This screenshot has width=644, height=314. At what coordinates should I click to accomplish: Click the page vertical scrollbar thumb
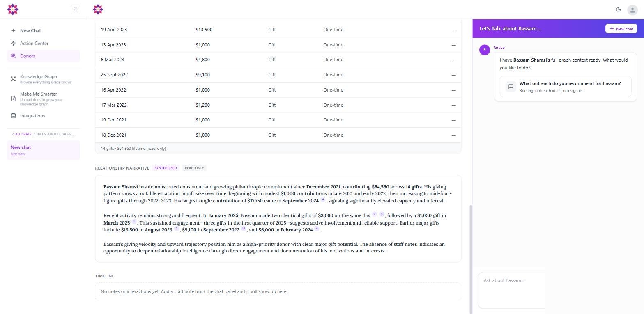click(x=471, y=259)
